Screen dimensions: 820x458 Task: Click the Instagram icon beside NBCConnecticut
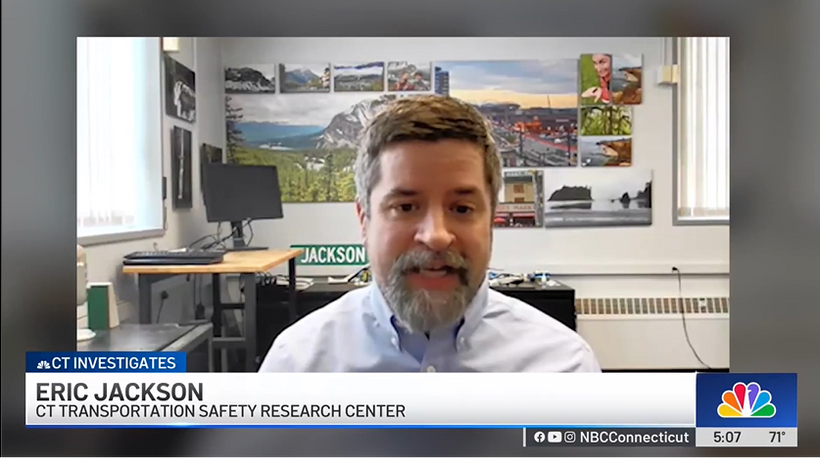[x=570, y=437]
